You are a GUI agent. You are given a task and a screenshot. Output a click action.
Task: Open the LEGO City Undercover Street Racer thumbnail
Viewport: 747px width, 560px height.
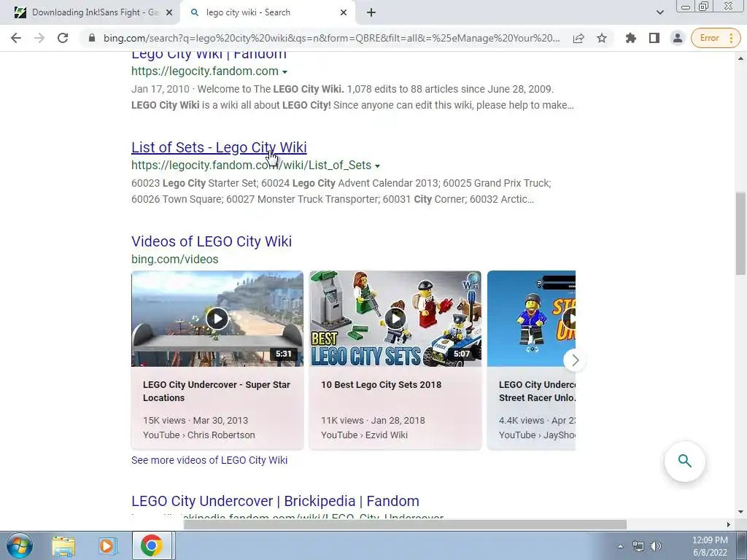click(x=531, y=319)
